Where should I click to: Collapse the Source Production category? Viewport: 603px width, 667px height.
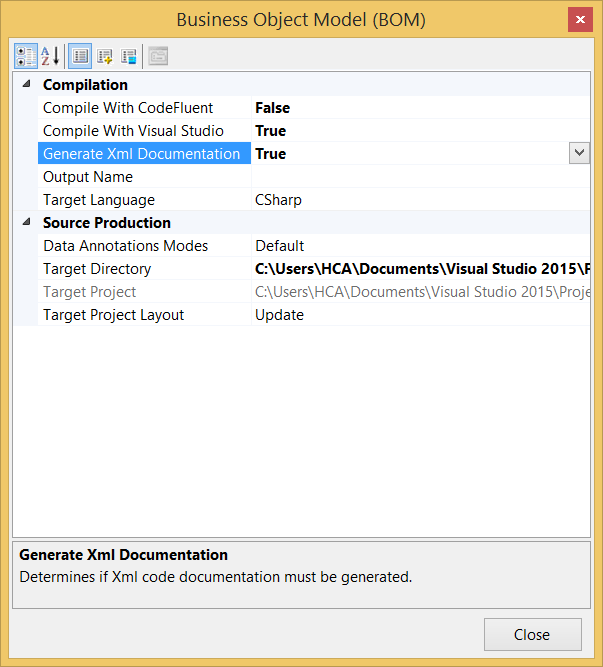pyautogui.click(x=26, y=223)
